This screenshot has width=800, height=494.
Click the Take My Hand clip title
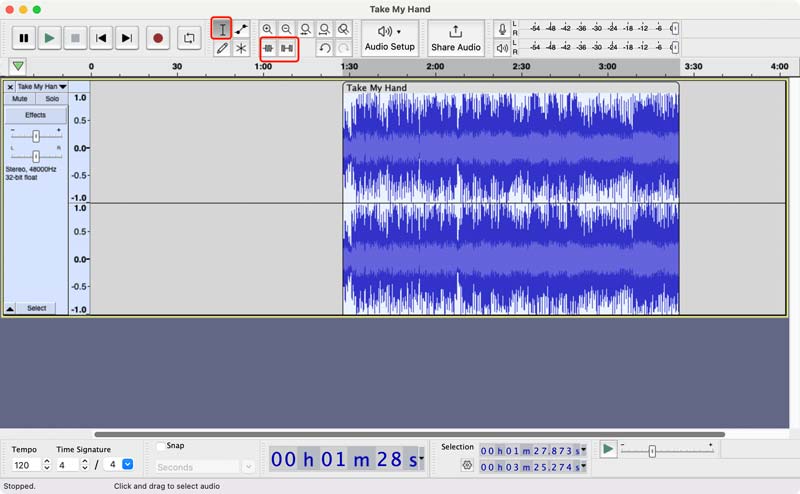click(x=377, y=88)
